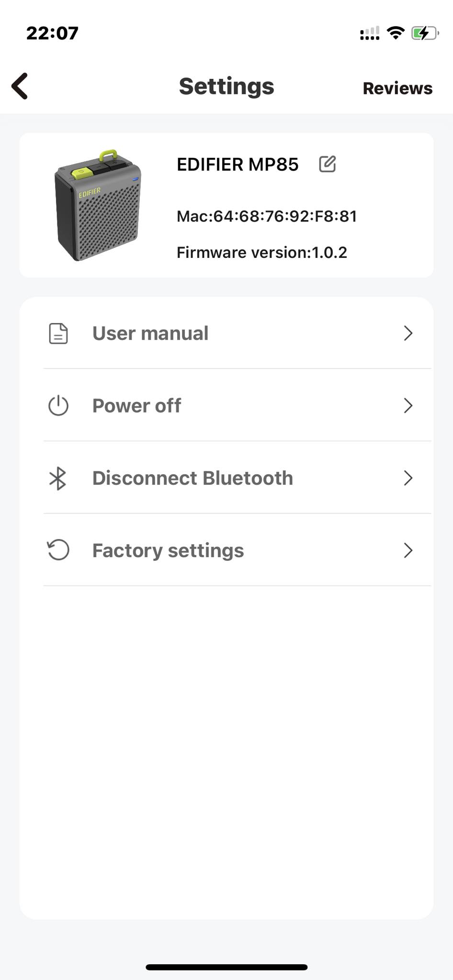Choose the Factory settings entry

[168, 550]
